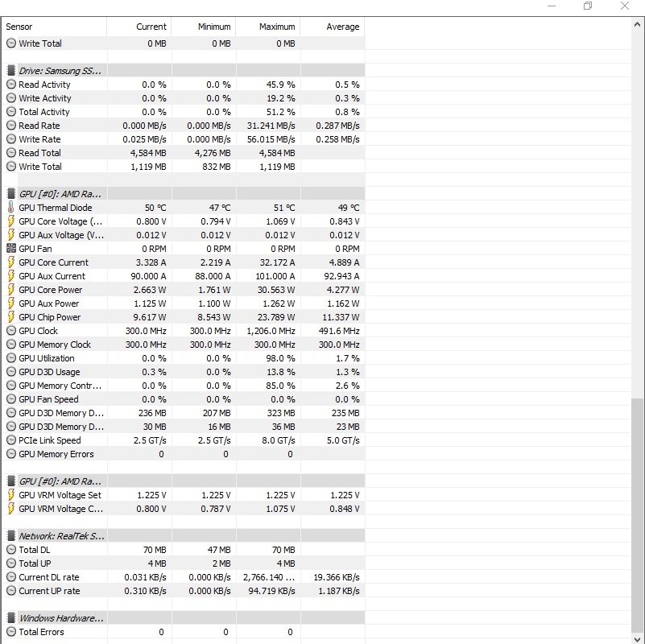Click the GPU D3D Usage gauge icon

(x=11, y=372)
